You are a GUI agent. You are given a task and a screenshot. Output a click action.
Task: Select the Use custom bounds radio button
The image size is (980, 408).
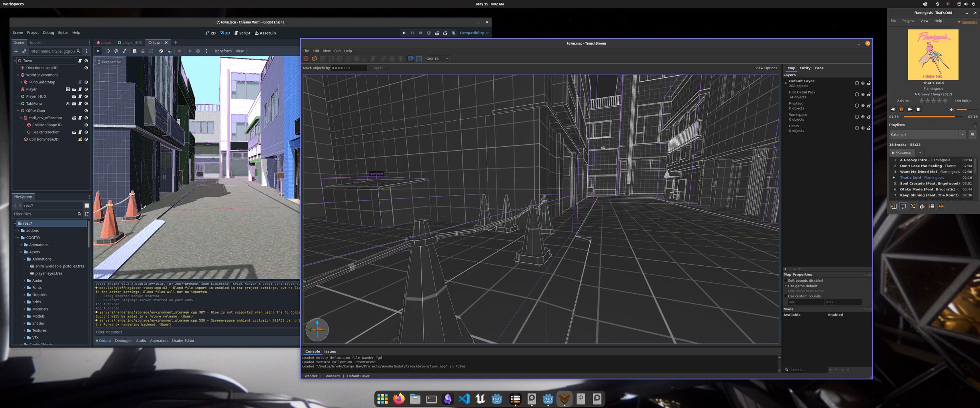[x=786, y=296]
